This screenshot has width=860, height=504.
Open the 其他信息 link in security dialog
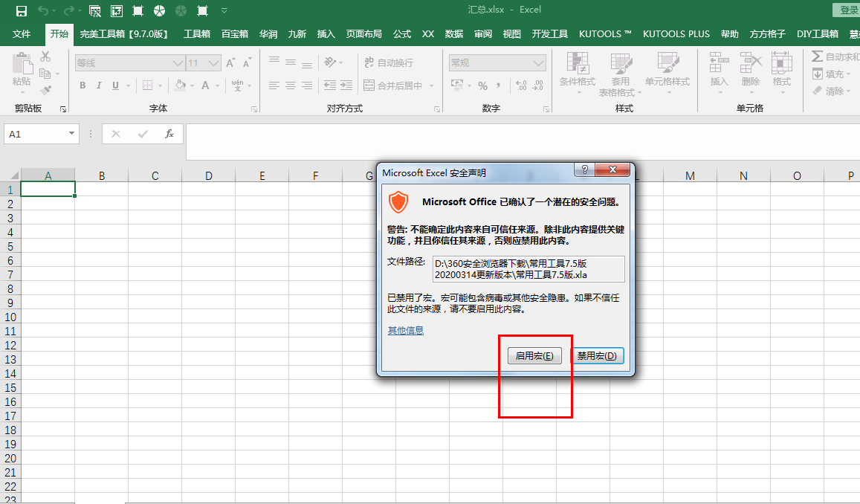click(405, 330)
